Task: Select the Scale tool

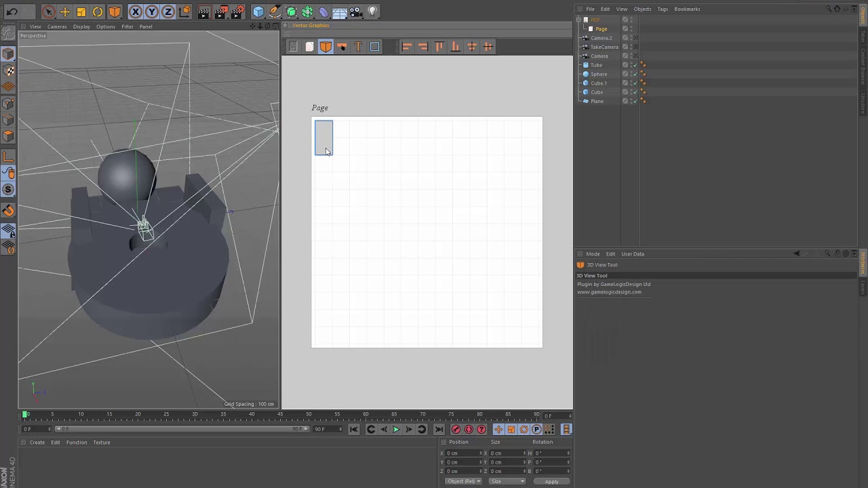Action: [x=81, y=12]
